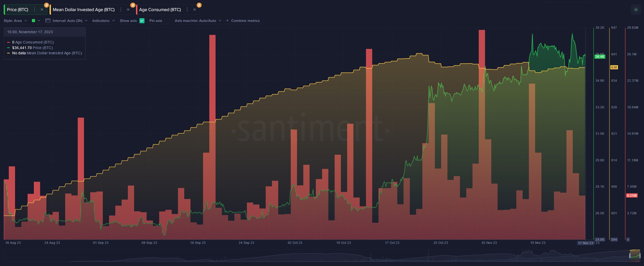This screenshot has width=644, height=266.
Task: Open the Style: Area dropdown
Action: 15,21
